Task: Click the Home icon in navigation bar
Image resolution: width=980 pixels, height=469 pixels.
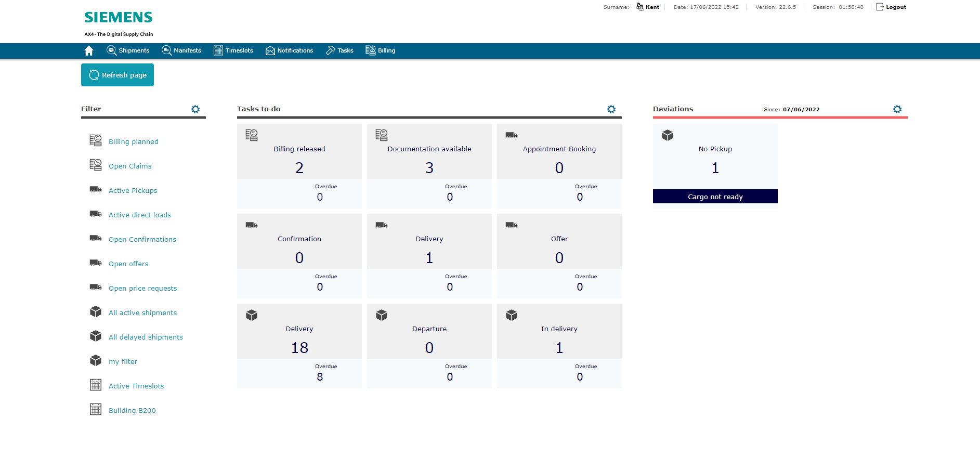Action: (x=89, y=50)
